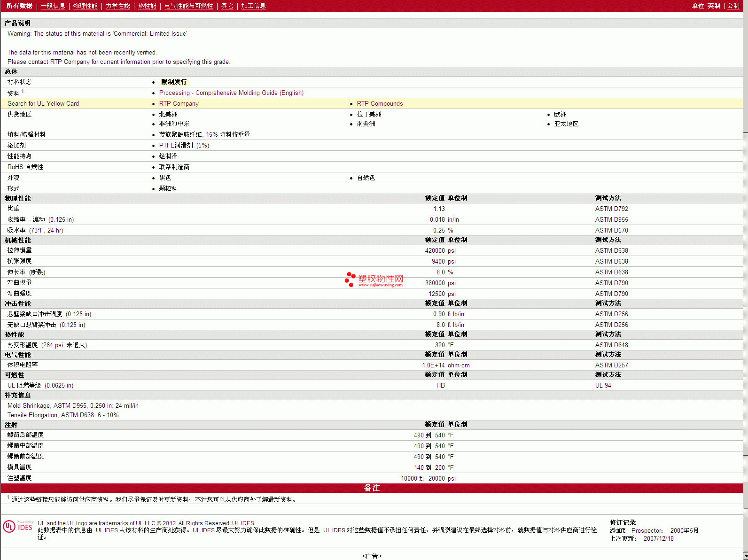Click the 抗张强度 row label
The width and height of the screenshot is (748, 560).
click(x=19, y=261)
